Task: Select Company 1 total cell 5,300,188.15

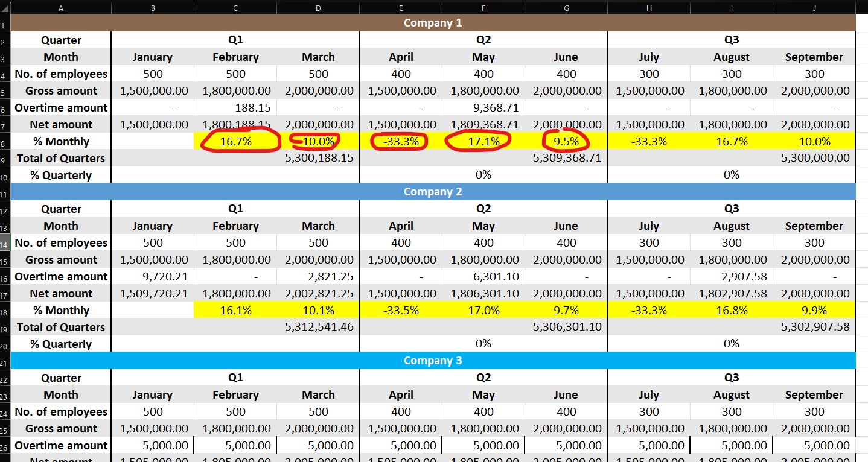Action: pyautogui.click(x=318, y=159)
